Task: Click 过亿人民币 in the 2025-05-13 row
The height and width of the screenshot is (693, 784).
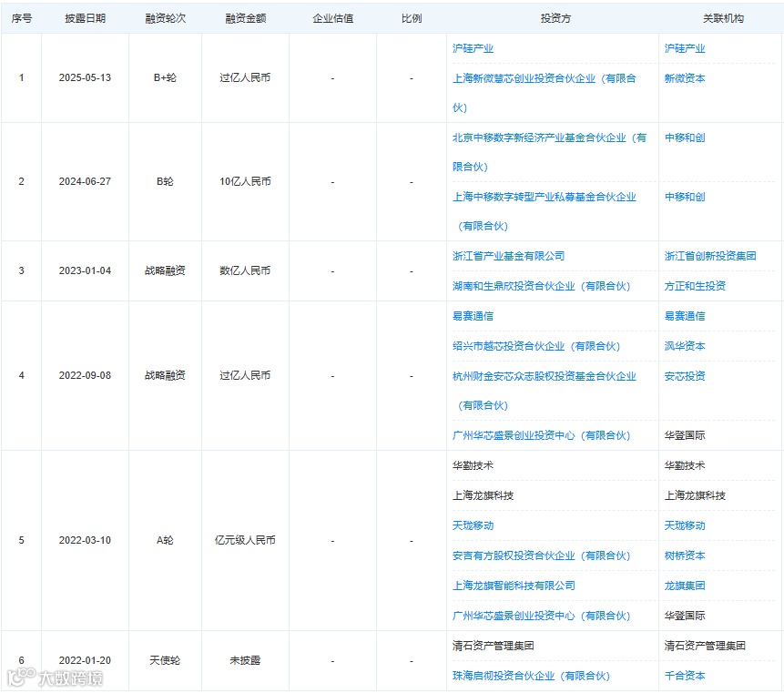Action: tap(245, 78)
